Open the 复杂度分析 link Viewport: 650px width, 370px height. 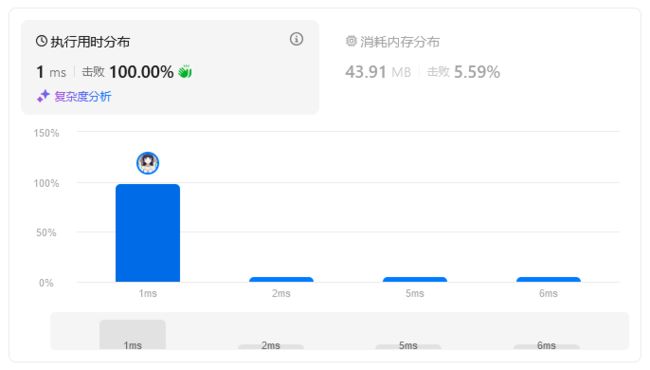point(83,97)
